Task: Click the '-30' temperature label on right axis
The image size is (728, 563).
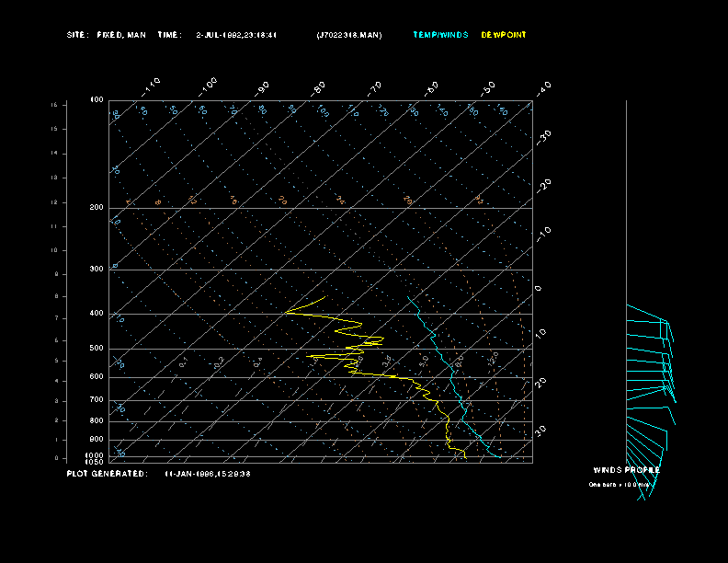Action: click(x=543, y=137)
